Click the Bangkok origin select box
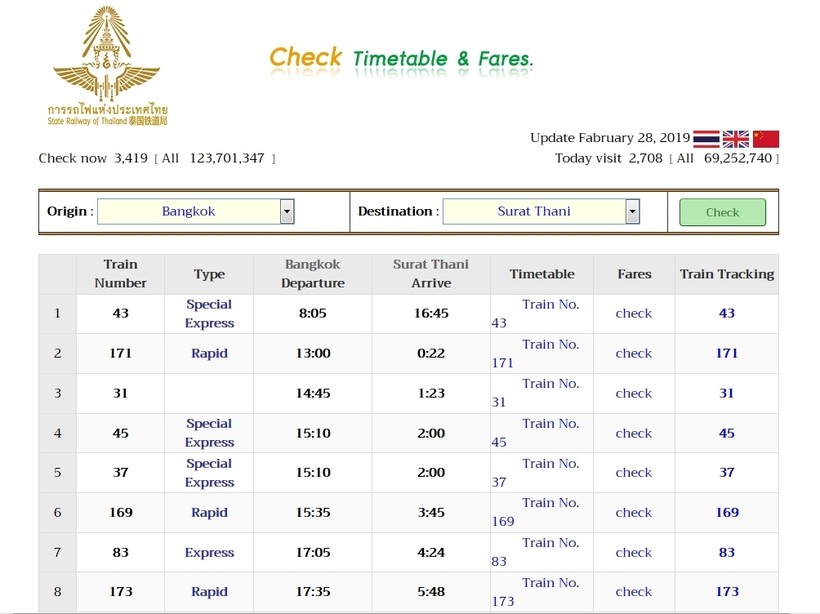Image resolution: width=820 pixels, height=614 pixels. 188,211
